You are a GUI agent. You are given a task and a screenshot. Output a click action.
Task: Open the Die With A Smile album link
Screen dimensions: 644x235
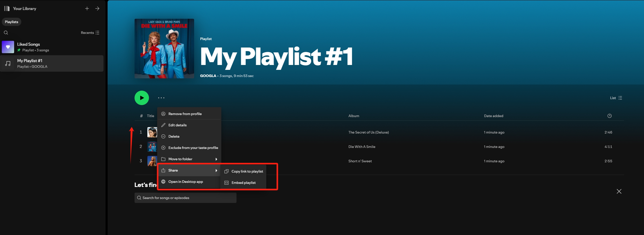click(x=362, y=147)
